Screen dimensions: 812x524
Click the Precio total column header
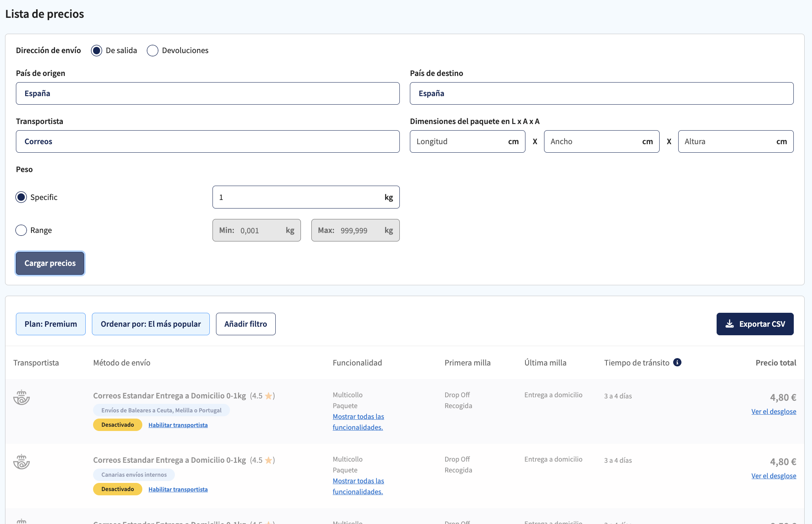point(776,363)
